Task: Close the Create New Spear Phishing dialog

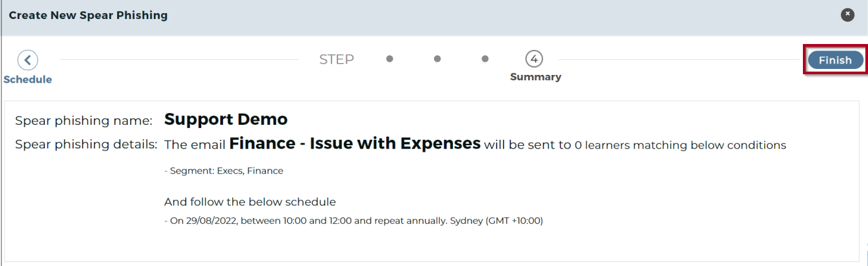Action: point(848,14)
